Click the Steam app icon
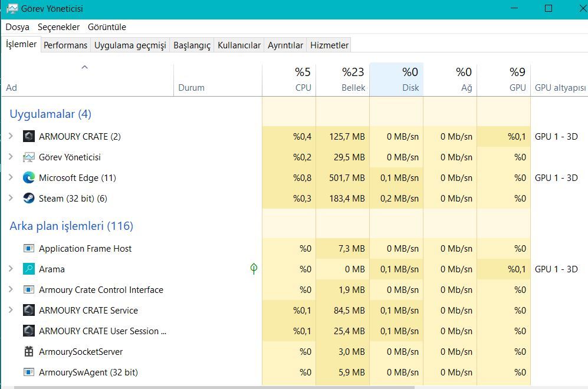 pyautogui.click(x=29, y=199)
